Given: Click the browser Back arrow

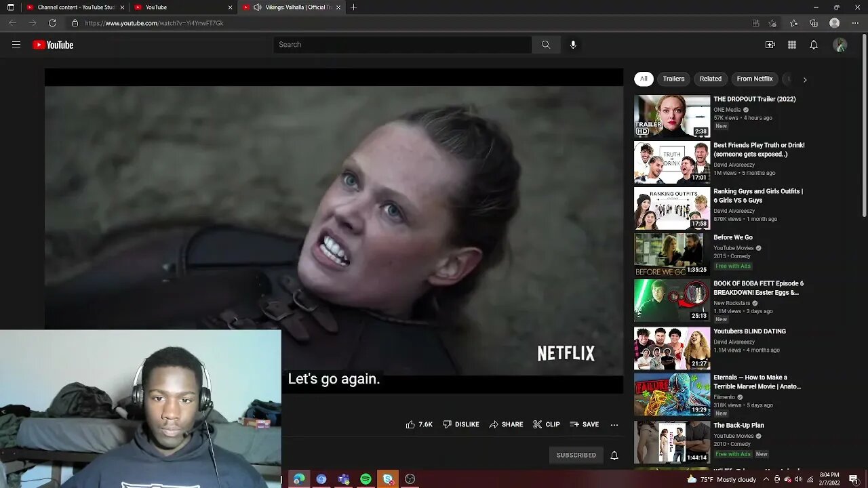Looking at the screenshot, I should (12, 23).
